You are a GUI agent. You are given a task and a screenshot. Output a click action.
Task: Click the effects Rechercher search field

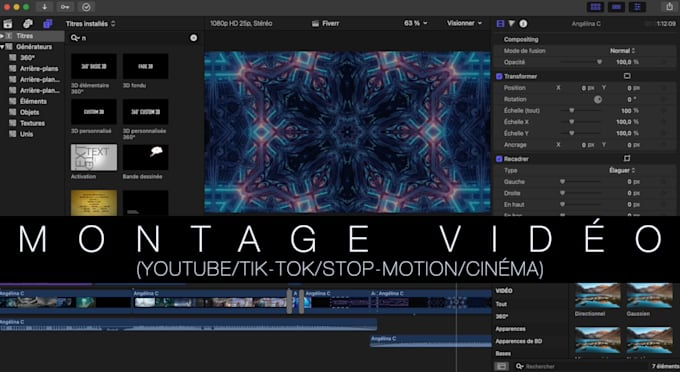point(581,366)
